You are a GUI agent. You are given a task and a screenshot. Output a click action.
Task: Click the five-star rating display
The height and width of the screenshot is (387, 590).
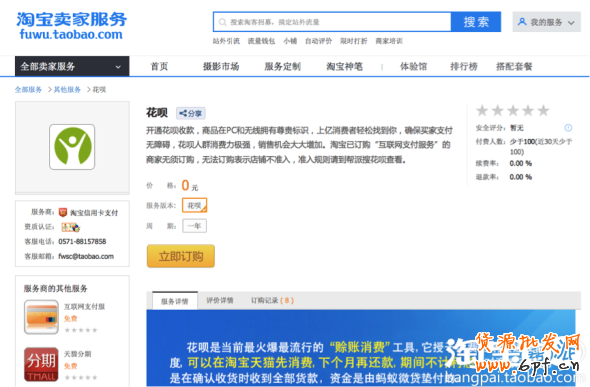coord(512,111)
